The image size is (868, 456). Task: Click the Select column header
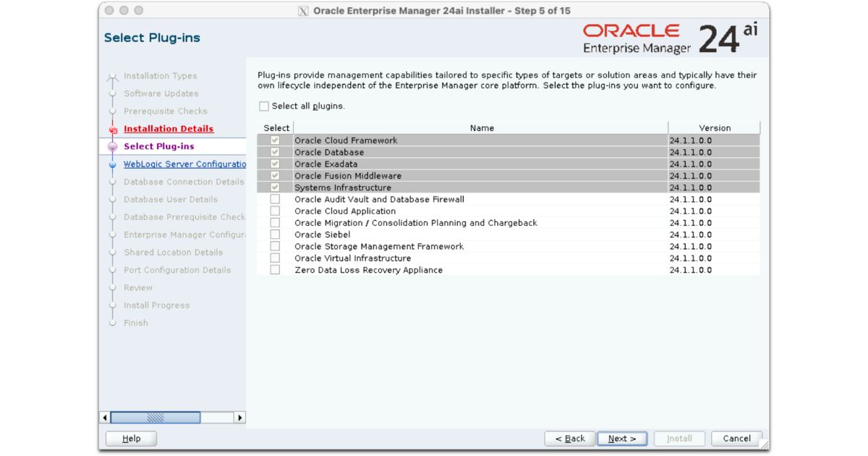tap(276, 128)
